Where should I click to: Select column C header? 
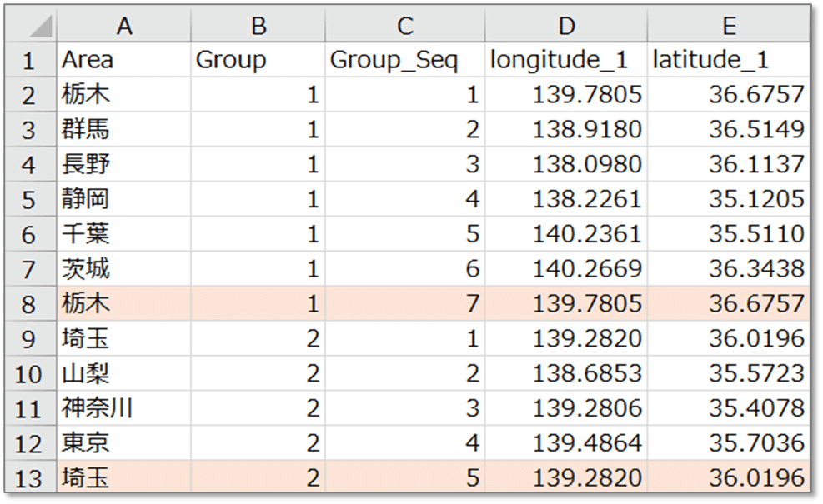tap(404, 25)
